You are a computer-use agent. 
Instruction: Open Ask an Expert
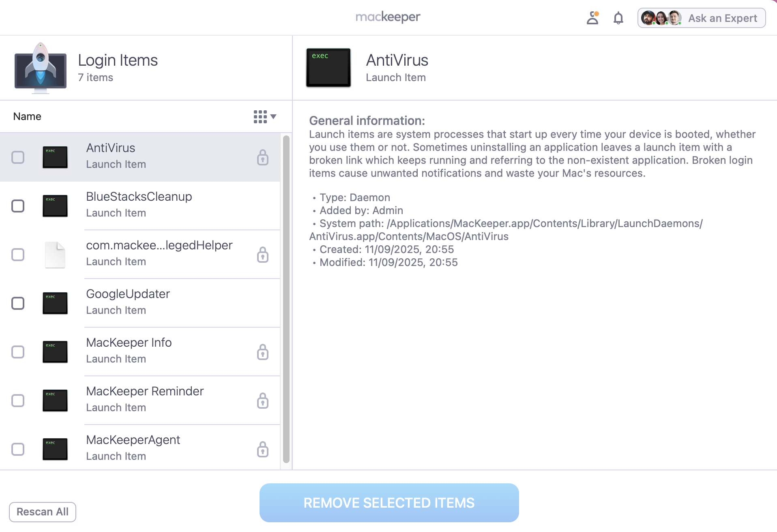pyautogui.click(x=723, y=18)
